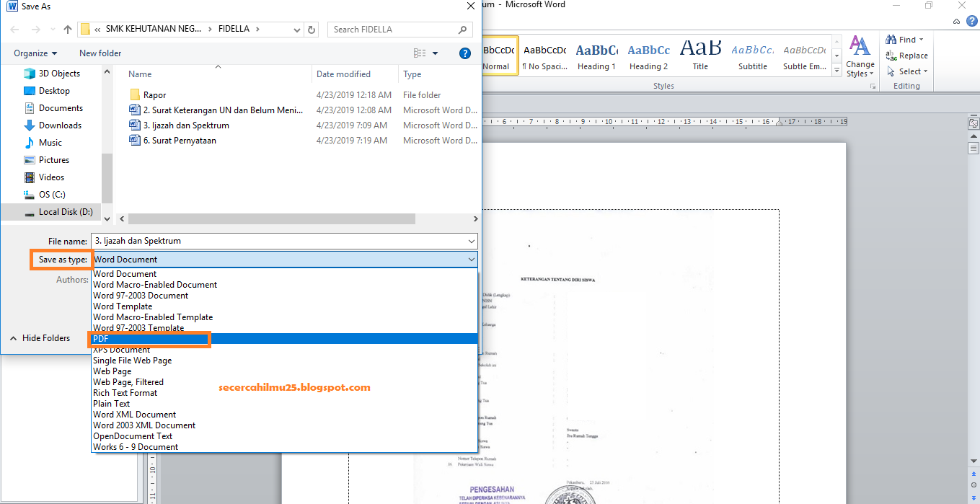Expand the File name combo box
The height and width of the screenshot is (504, 980).
click(472, 241)
